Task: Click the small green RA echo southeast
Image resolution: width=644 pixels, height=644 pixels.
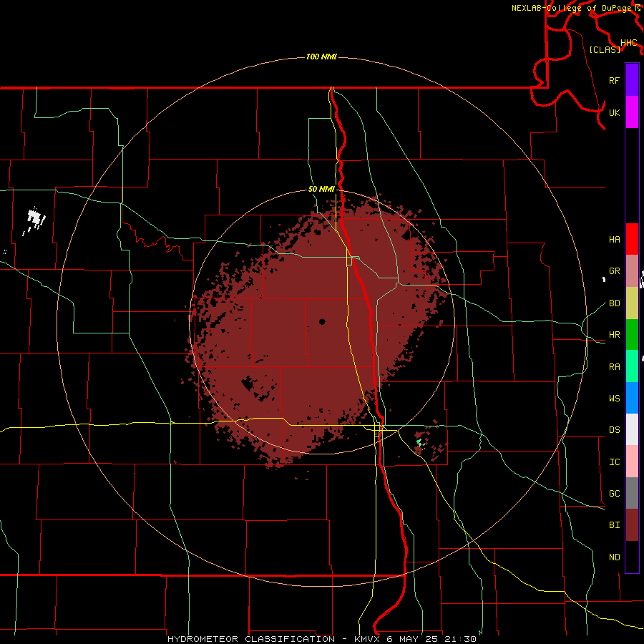Action: [419, 442]
